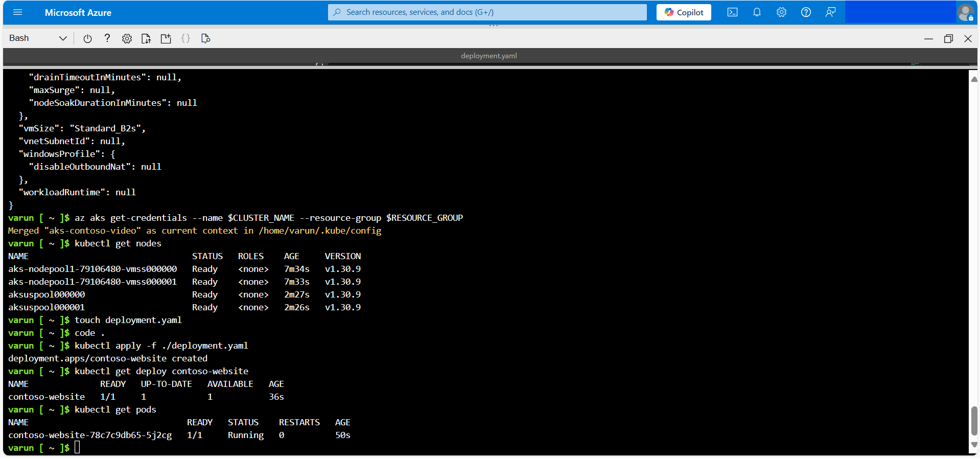980x458 pixels.
Task: Open the Azure portal hamburger menu
Action: (x=18, y=12)
